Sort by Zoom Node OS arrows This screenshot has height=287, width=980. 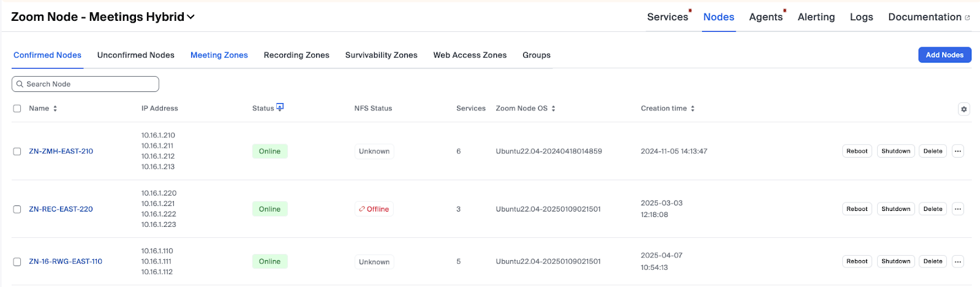553,109
